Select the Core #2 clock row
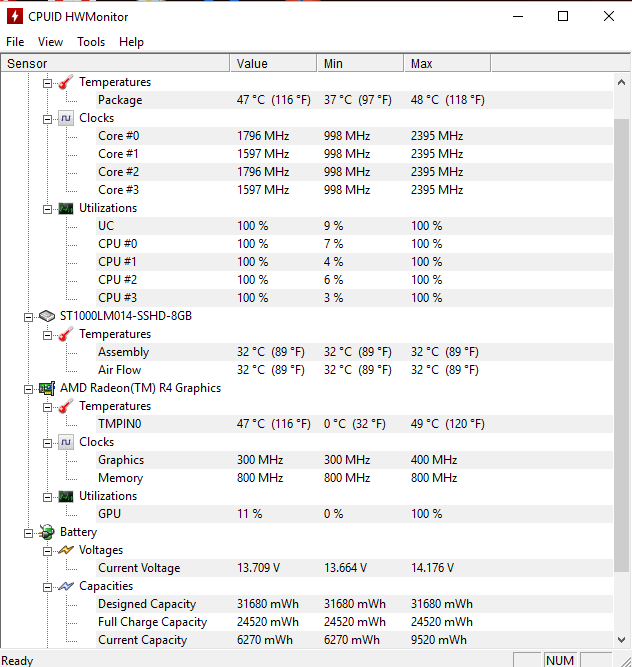The image size is (632, 667). (354, 172)
